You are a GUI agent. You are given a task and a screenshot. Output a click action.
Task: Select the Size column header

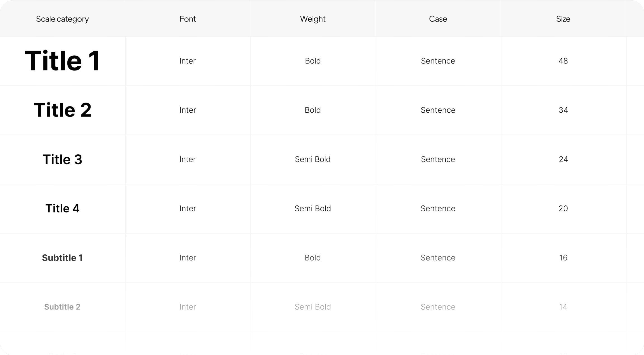coord(563,19)
